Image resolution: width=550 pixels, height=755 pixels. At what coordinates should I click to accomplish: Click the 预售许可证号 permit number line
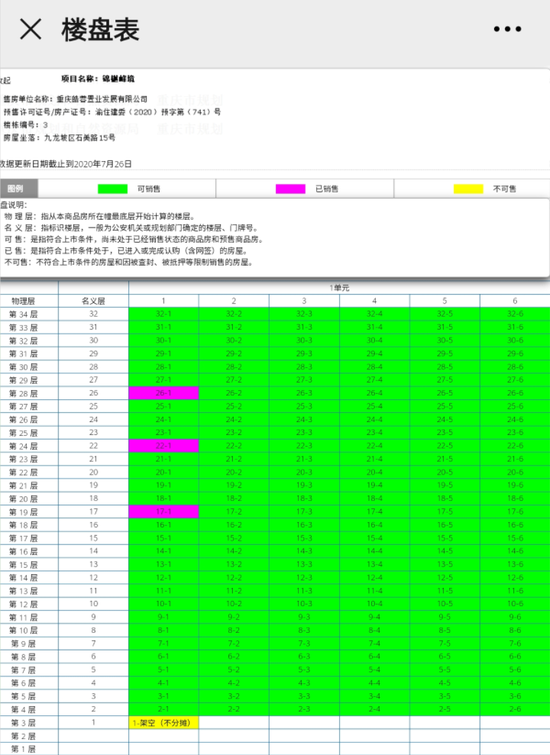pyautogui.click(x=112, y=112)
